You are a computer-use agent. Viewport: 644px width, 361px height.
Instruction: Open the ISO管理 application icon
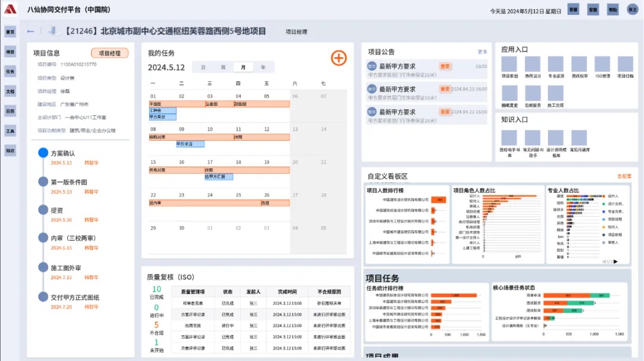coord(602,64)
